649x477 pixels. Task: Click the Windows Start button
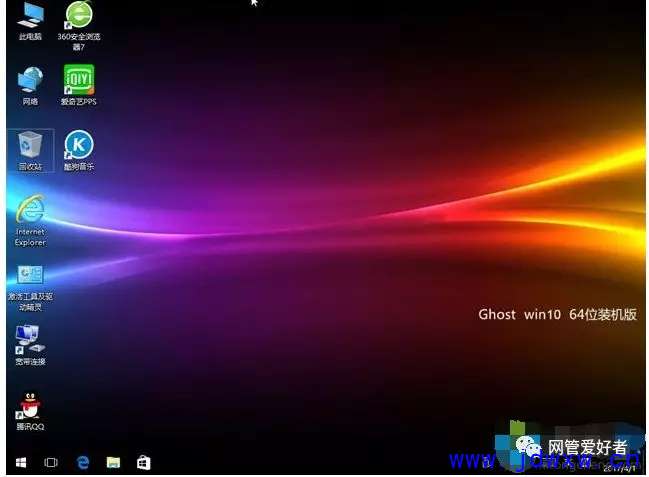[19, 462]
